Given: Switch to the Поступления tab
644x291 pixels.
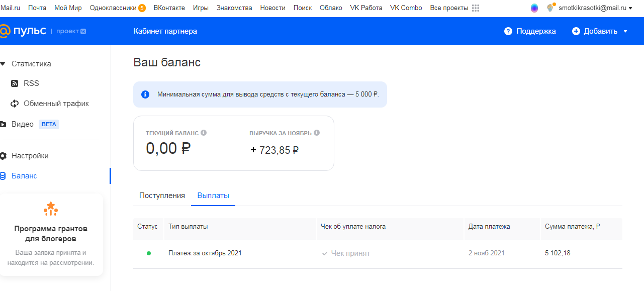Looking at the screenshot, I should 162,196.
